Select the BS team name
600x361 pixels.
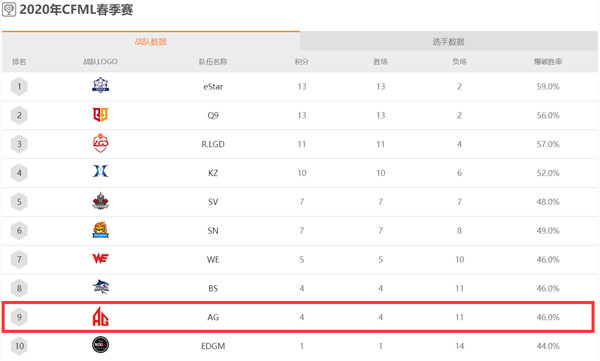[x=213, y=288]
